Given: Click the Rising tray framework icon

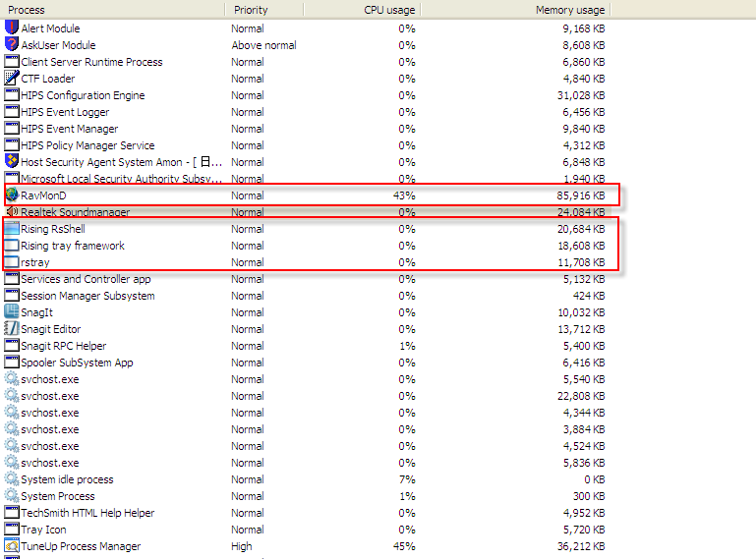Looking at the screenshot, I should tap(12, 246).
